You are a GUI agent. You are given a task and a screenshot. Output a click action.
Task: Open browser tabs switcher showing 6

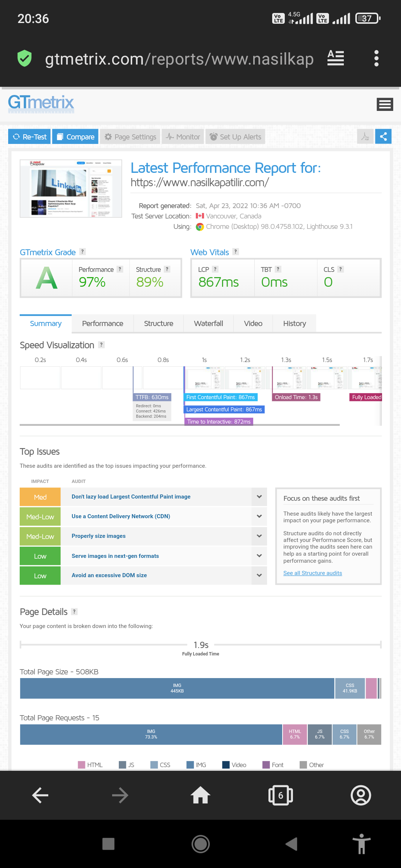click(281, 795)
